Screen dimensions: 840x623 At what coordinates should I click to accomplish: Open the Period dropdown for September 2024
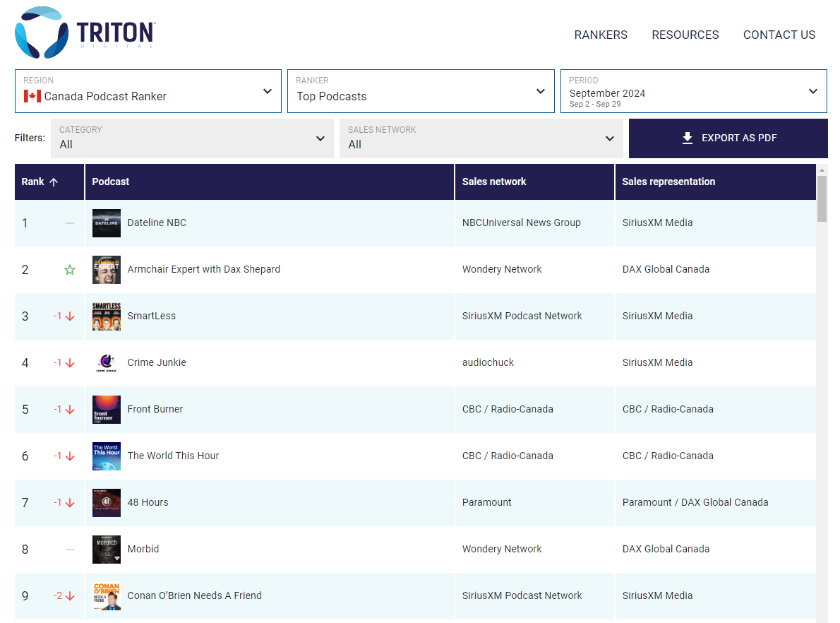click(x=813, y=91)
